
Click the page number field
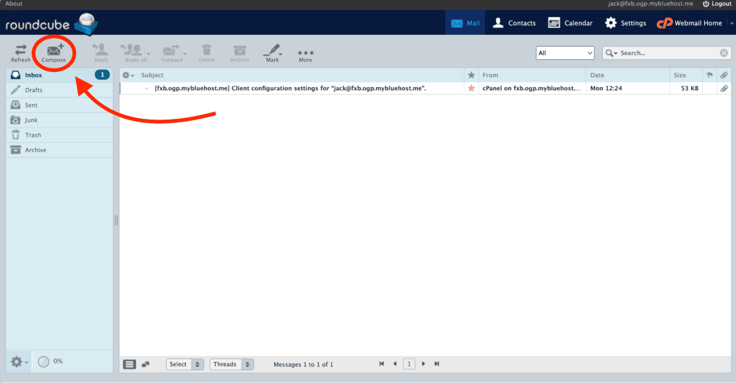(x=409, y=364)
